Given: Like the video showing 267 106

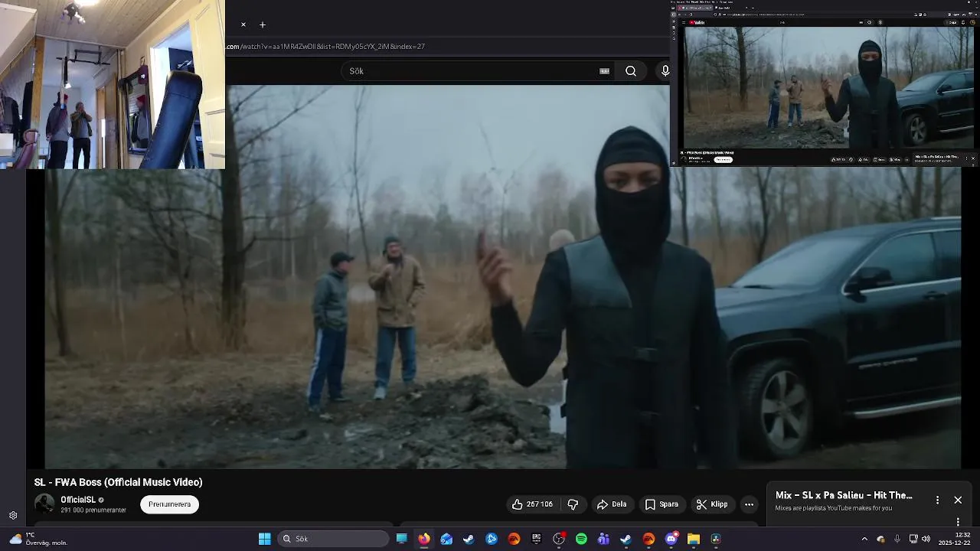Looking at the screenshot, I should (533, 504).
